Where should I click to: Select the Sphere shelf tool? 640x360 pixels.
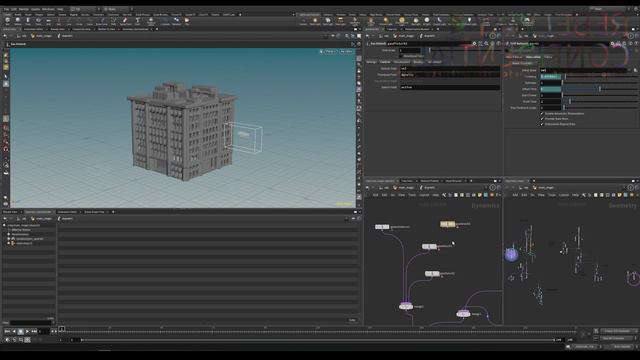click(x=18, y=21)
